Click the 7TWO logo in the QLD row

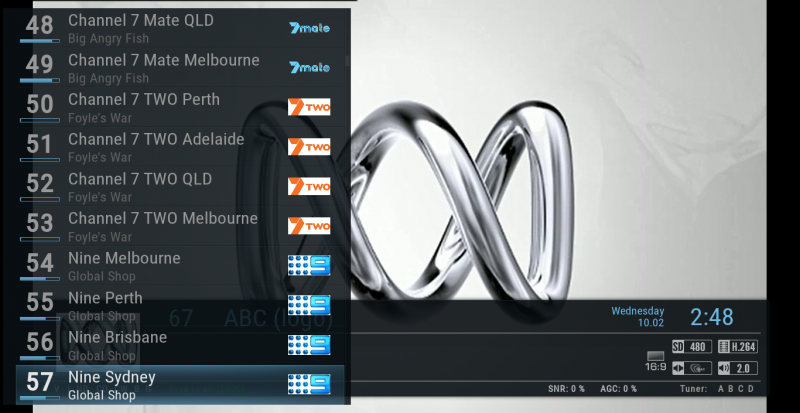click(x=309, y=186)
